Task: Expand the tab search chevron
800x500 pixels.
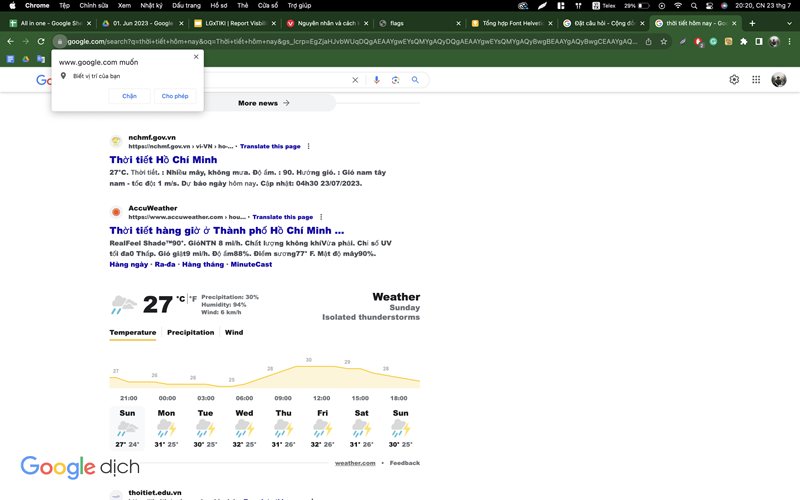Action: coord(789,23)
